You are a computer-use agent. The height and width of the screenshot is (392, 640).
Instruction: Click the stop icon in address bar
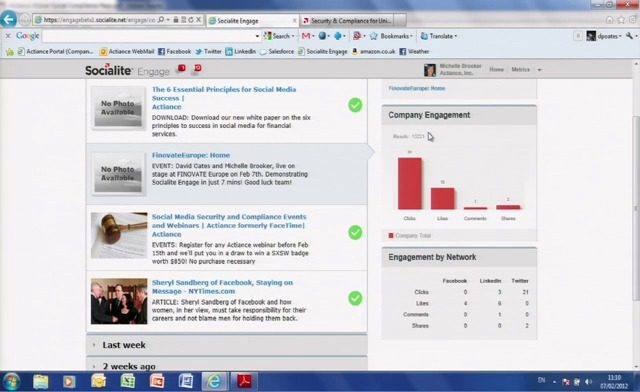click(x=198, y=20)
